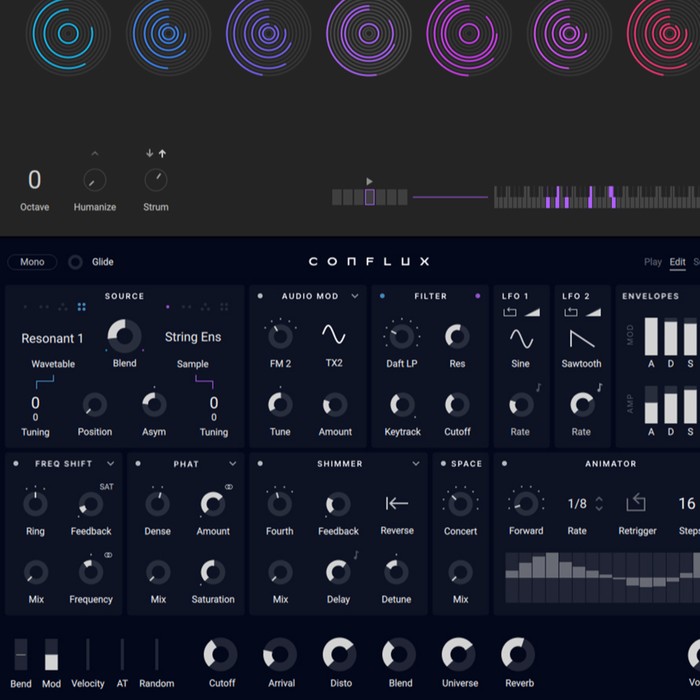700x700 pixels.
Task: Select the LFO 2 Sawtooth waveform icon
Action: click(582, 339)
